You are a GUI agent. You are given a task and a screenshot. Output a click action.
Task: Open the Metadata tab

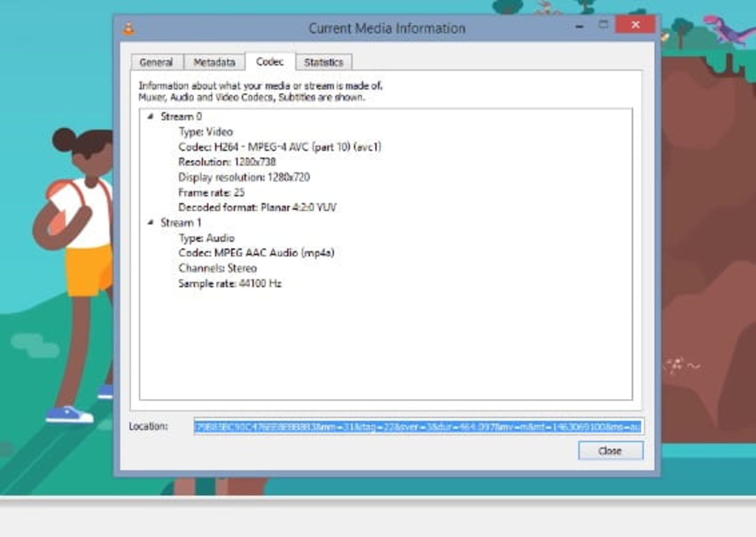[214, 62]
